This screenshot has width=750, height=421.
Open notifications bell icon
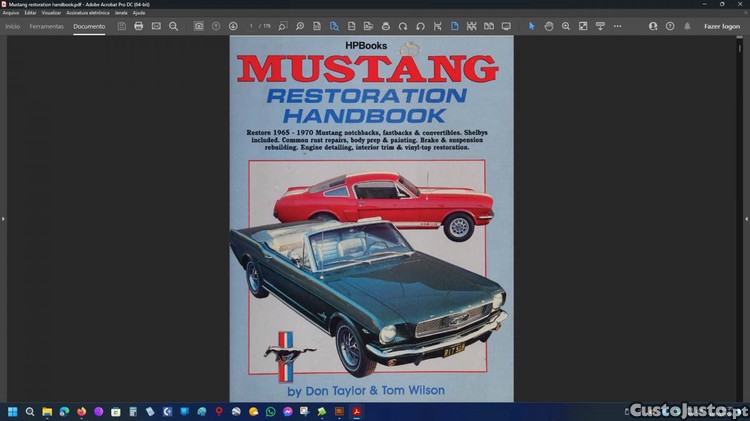click(687, 26)
